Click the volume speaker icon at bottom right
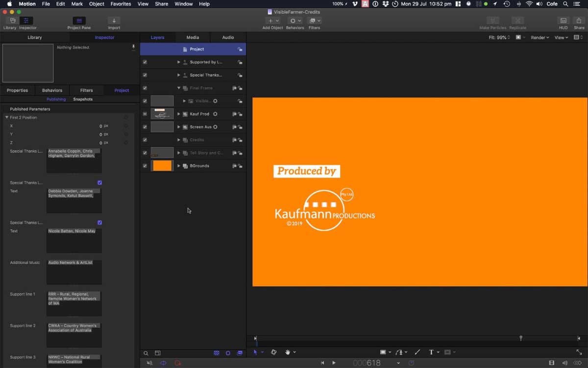The height and width of the screenshot is (368, 588). 565,363
